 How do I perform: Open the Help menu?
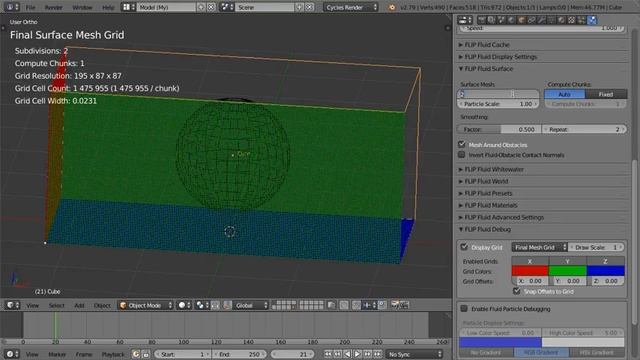tap(108, 7)
